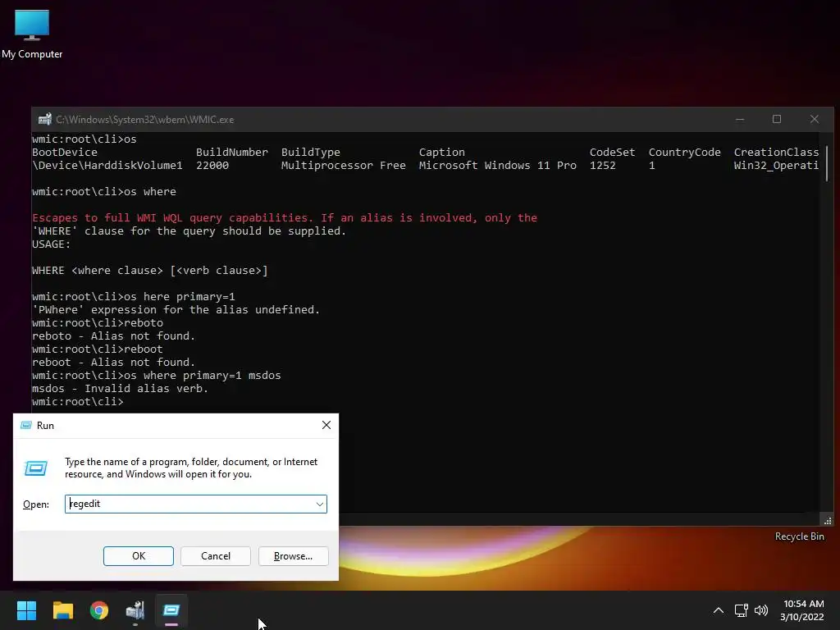This screenshot has width=840, height=630.
Task: Click the WMIC window title bar icon
Action: (x=44, y=119)
